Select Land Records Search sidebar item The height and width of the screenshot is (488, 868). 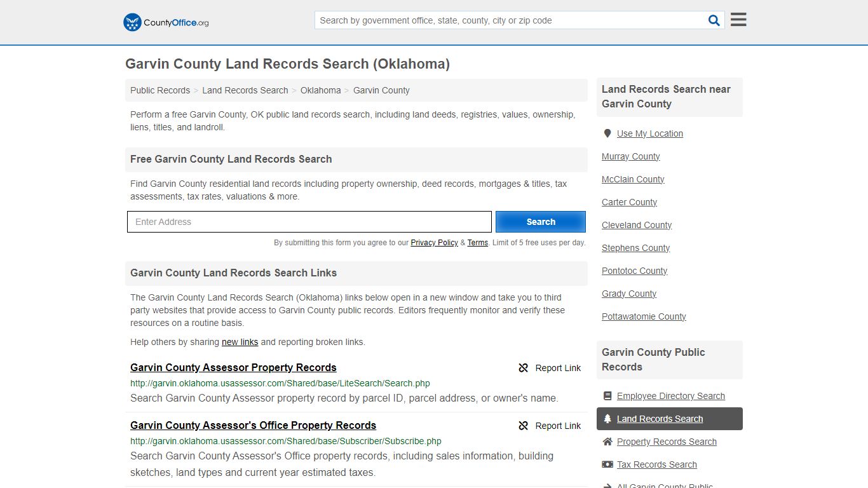click(670, 419)
